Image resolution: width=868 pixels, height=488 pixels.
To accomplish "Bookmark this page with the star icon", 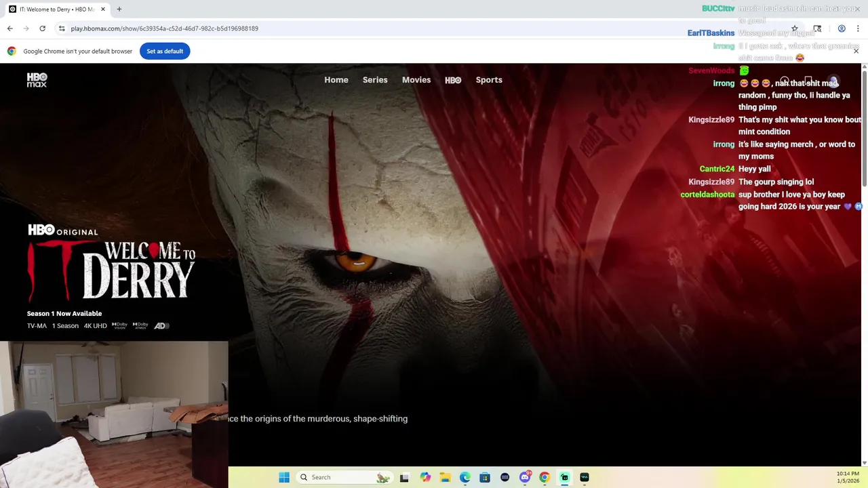I will click(x=795, y=28).
